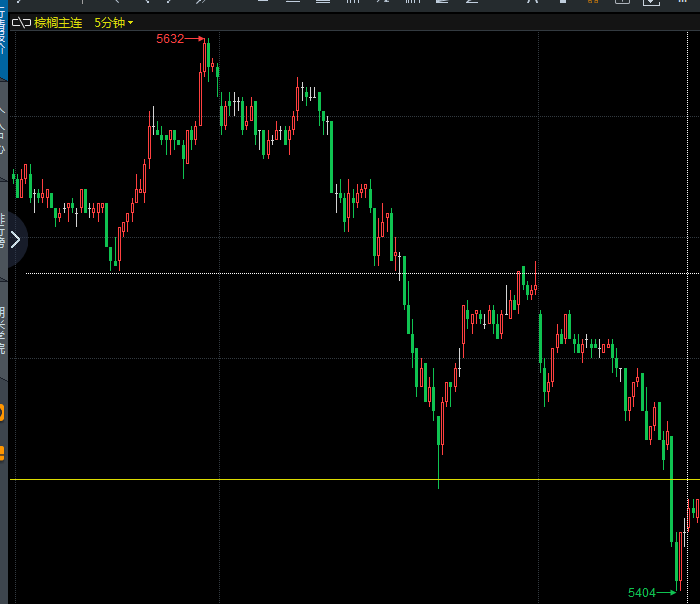Viewport: 700px width, 604px height.
Task: Select the left sidebar tab above the orange icons
Action: 3,330
